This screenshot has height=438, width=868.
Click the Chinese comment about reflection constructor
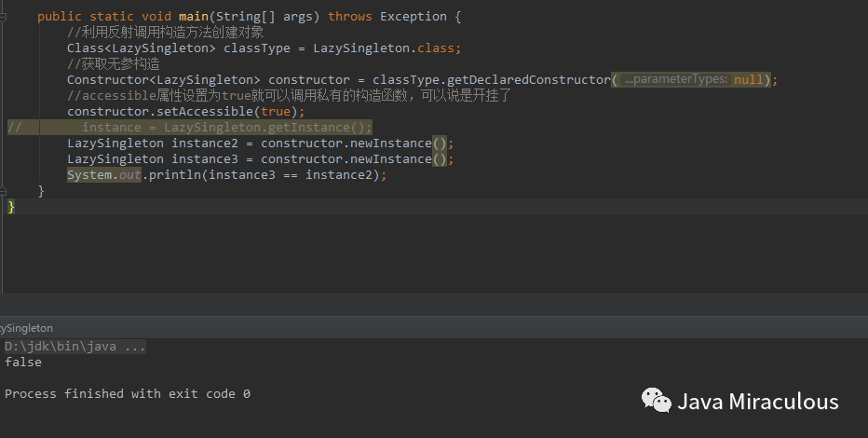pyautogui.click(x=166, y=33)
